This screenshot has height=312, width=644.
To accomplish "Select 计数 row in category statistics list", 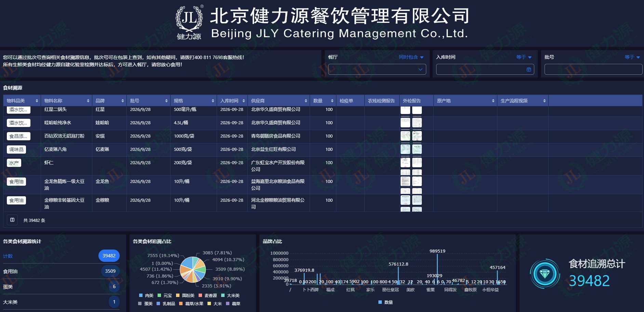I will pyautogui.click(x=61, y=256).
